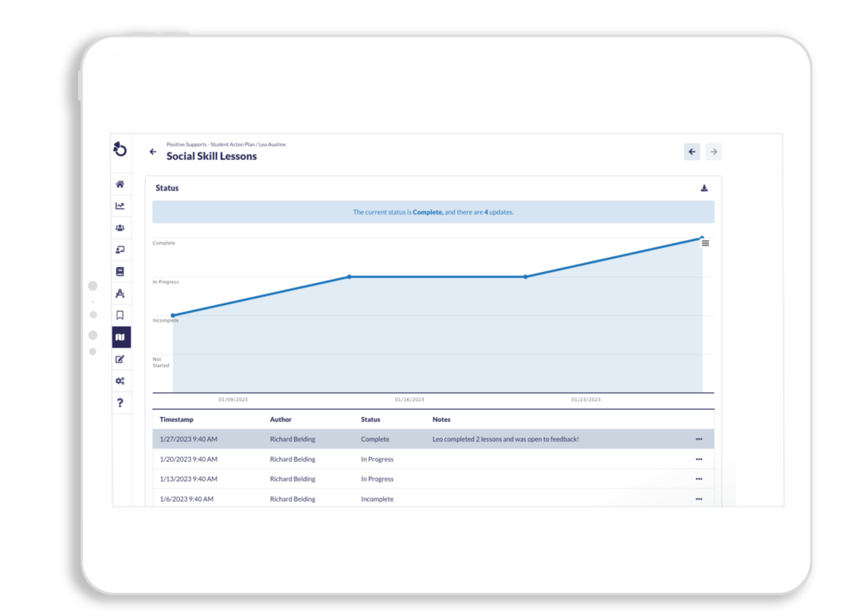
Task: Download the Status chart data
Action: [704, 188]
